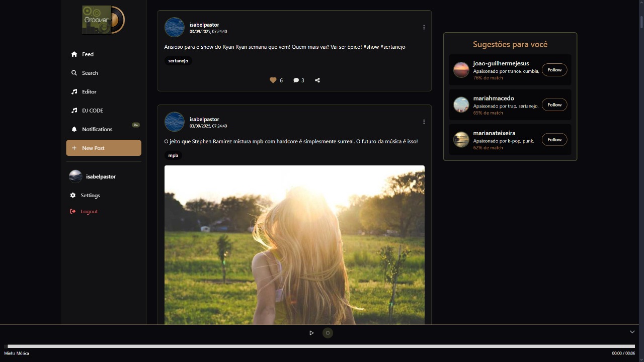Follow marianateixeira
The width and height of the screenshot is (644, 362).
554,139
